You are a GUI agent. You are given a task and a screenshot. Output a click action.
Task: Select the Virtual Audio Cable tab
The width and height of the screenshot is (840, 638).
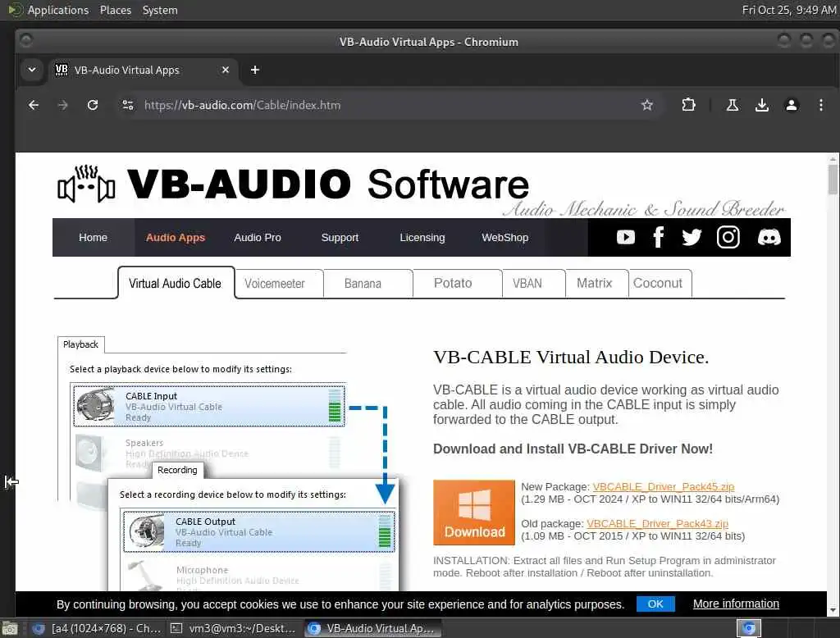click(x=176, y=284)
